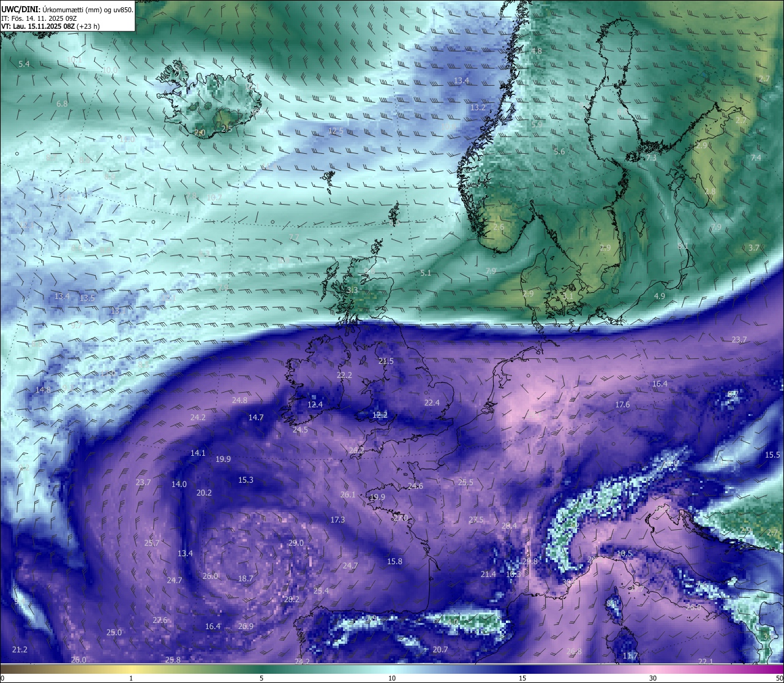Click the colorbar tick label 1
Viewport: 784px width, 683px height.
click(131, 678)
